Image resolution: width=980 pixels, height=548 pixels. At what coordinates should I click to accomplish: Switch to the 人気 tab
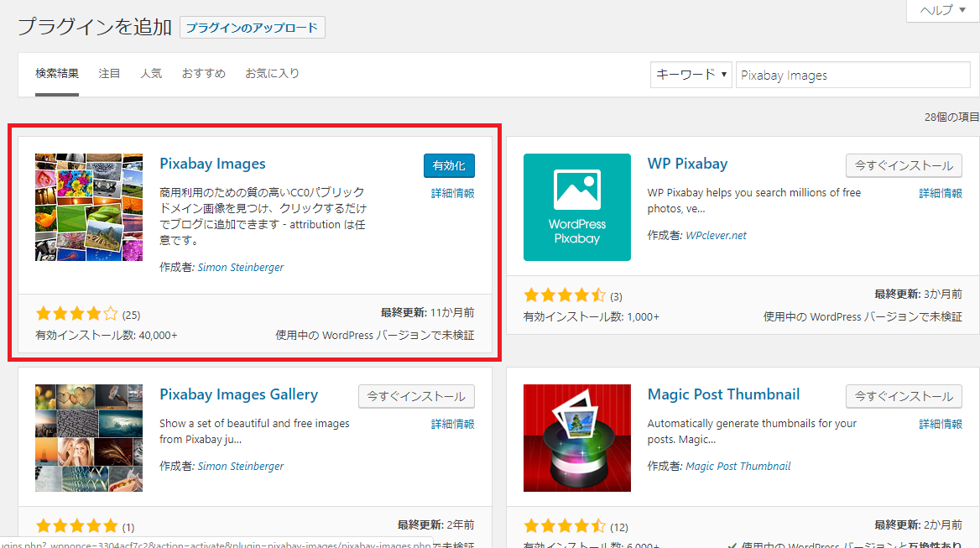pos(151,74)
